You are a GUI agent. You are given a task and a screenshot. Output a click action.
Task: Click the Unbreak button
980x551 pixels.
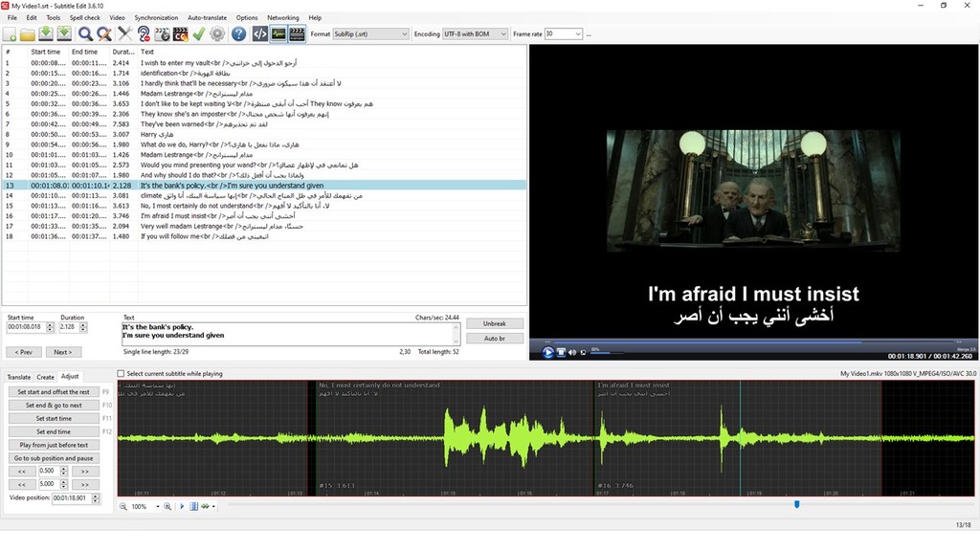coord(495,323)
